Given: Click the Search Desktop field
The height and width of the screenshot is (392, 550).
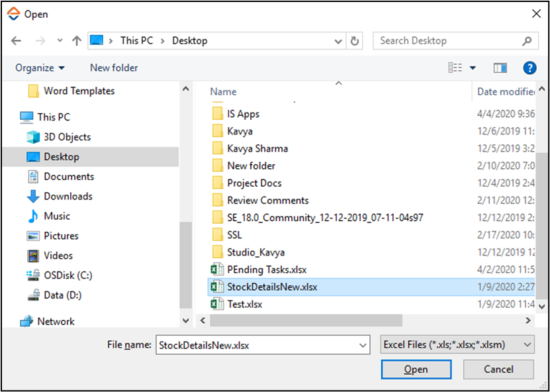Looking at the screenshot, I should (449, 40).
